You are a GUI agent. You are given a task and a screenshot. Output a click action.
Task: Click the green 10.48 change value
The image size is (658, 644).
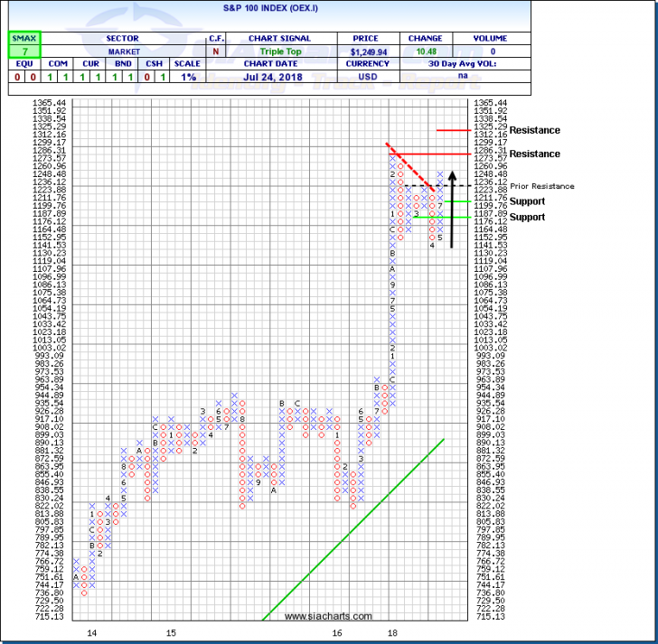pyautogui.click(x=424, y=53)
